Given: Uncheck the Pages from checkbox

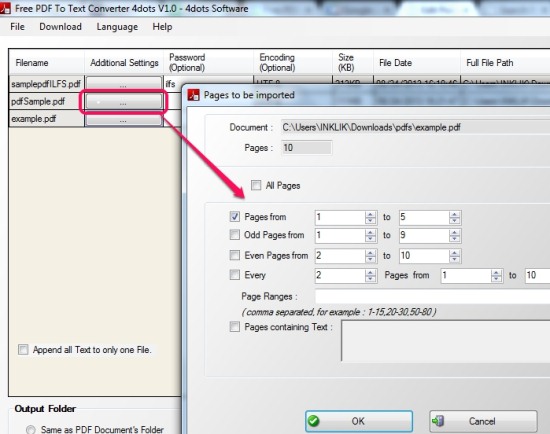Looking at the screenshot, I should [235, 216].
